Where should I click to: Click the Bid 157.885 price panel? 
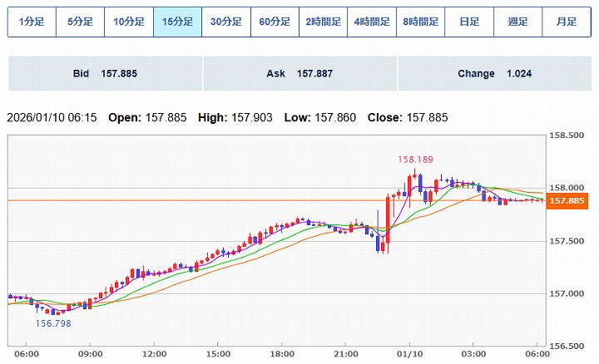pyautogui.click(x=104, y=73)
